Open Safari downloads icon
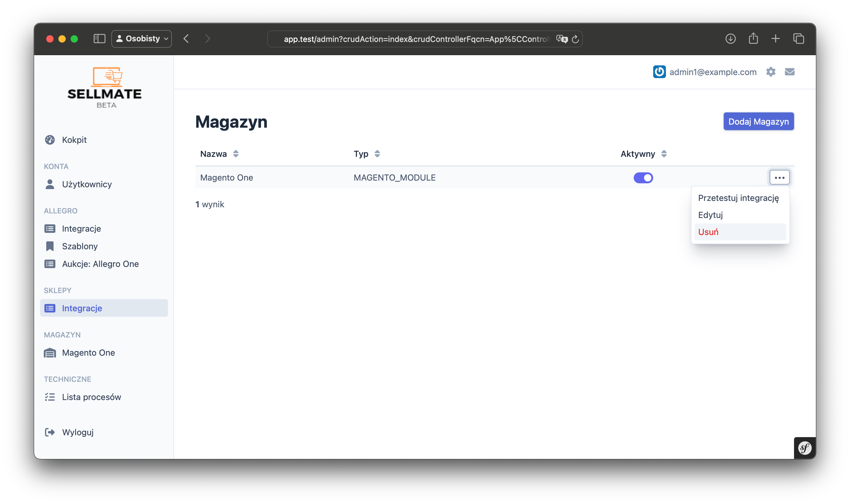The image size is (850, 504). [730, 39]
